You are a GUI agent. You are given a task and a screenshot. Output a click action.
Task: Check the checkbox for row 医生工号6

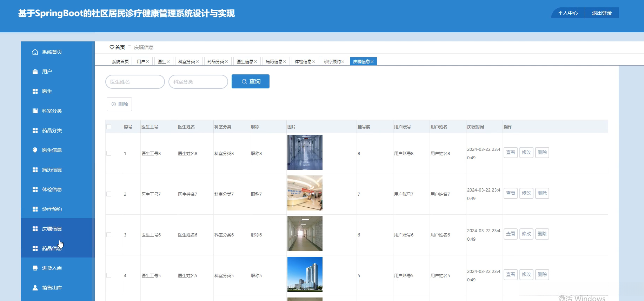coord(109,235)
